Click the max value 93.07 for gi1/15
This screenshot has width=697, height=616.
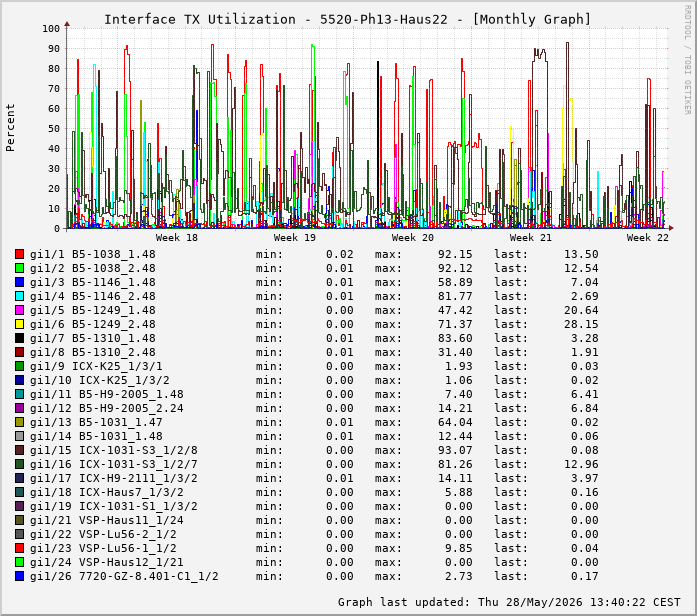(x=455, y=450)
